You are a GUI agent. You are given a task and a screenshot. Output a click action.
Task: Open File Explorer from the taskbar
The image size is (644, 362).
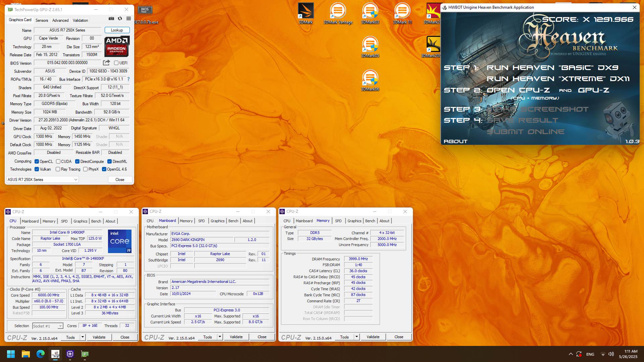26,354
